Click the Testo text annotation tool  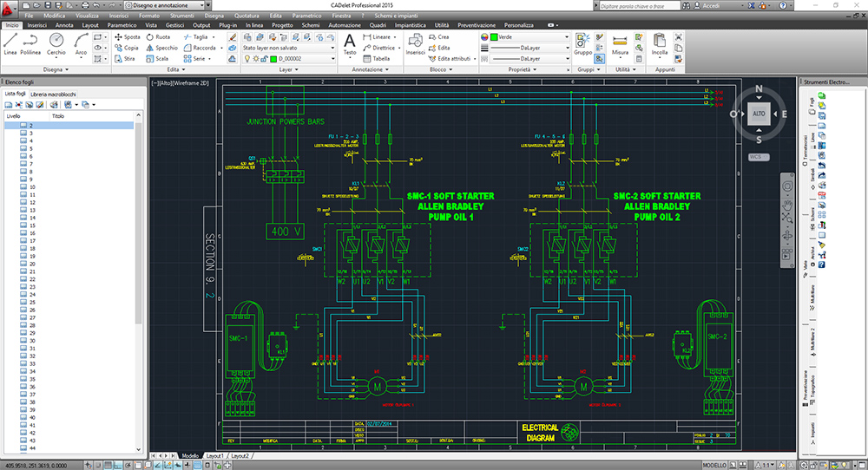[x=350, y=44]
